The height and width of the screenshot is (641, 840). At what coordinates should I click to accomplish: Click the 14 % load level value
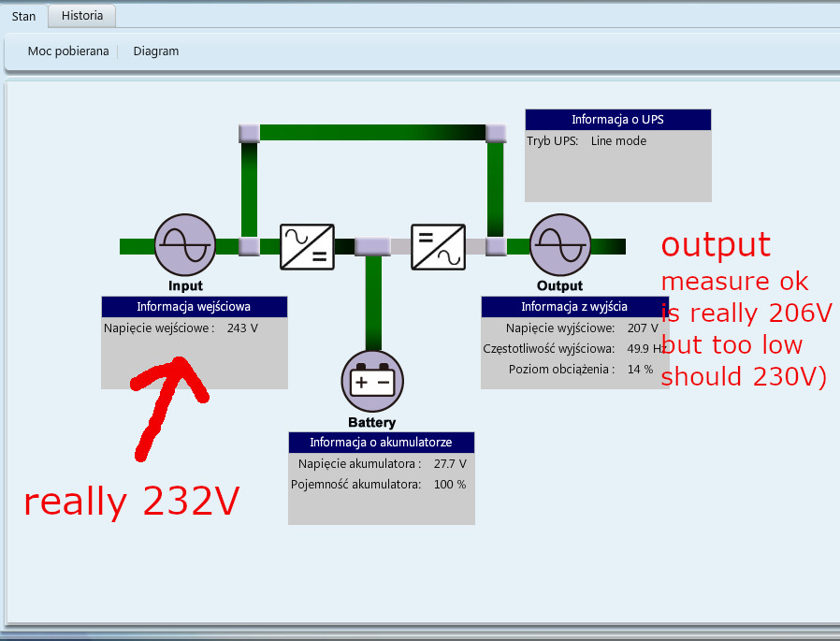[x=640, y=370]
